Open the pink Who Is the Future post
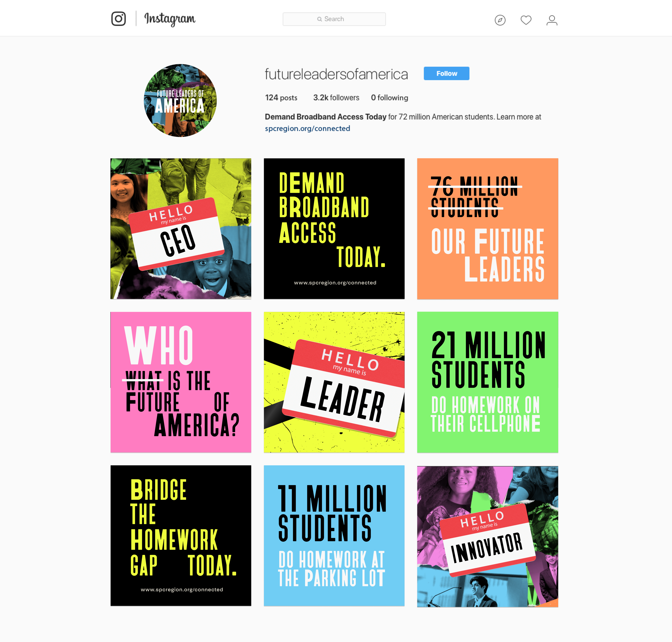This screenshot has height=642, width=672. (181, 382)
